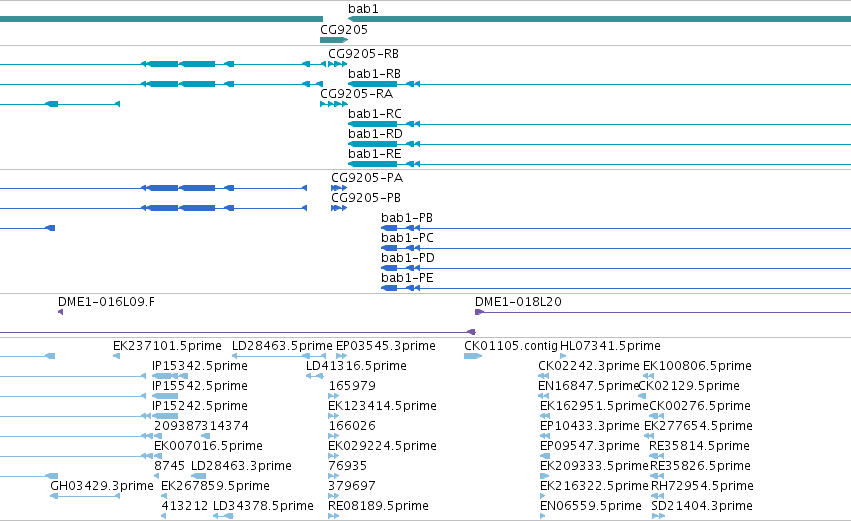The width and height of the screenshot is (851, 521).
Task: Click the bab1-PB protein label
Action: [x=407, y=218]
